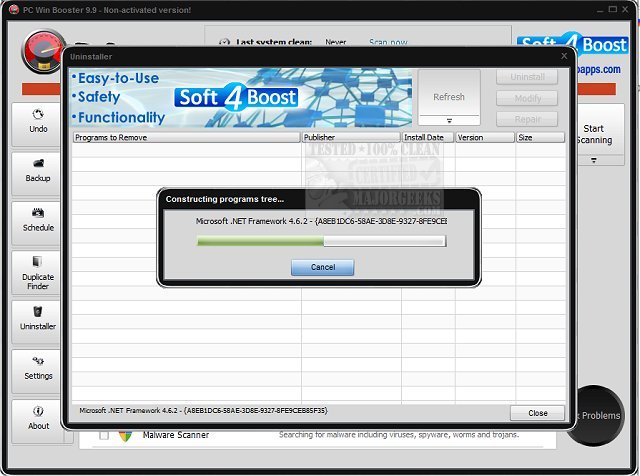Close the Uninstaller dialog via Close button
640x476 pixels.
point(538,413)
